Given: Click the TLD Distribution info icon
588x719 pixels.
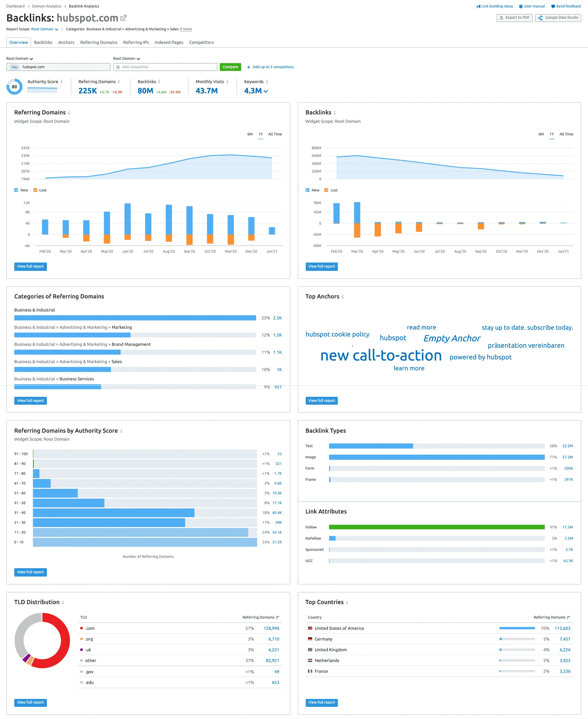Looking at the screenshot, I should 63,603.
